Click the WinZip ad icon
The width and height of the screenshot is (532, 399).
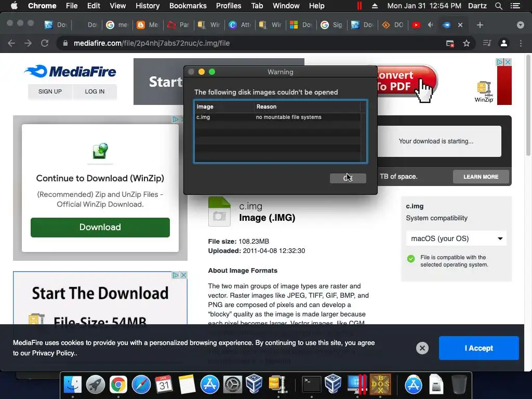pos(484,91)
